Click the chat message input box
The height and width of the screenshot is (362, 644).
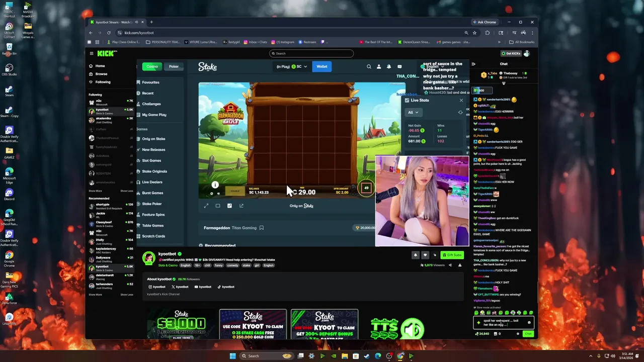503,322
